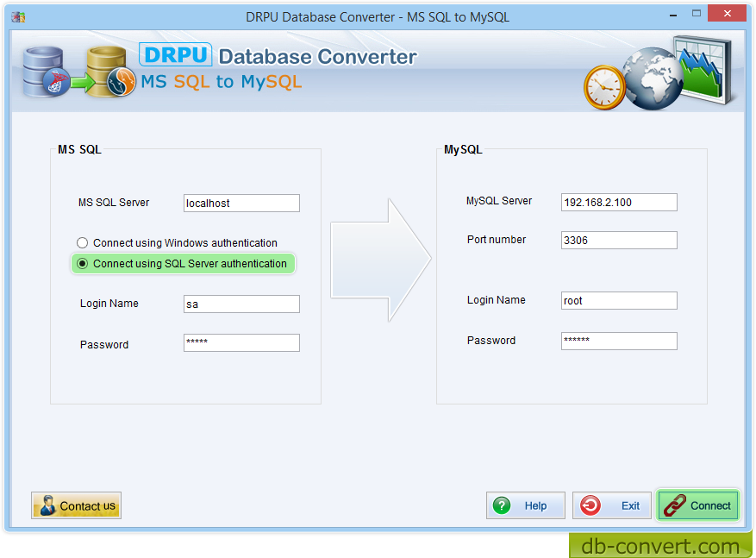Click the MySQL group title
The width and height of the screenshot is (756, 558).
pos(463,149)
